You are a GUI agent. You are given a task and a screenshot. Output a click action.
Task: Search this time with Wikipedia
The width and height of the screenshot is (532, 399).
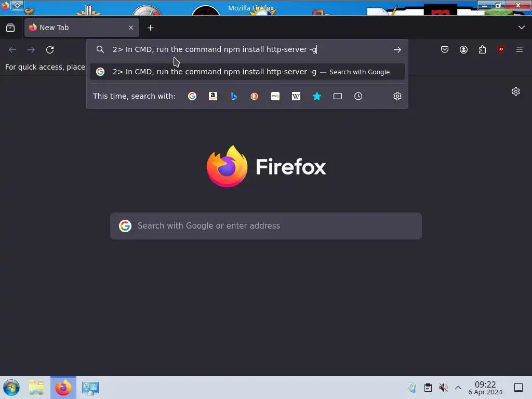click(296, 96)
